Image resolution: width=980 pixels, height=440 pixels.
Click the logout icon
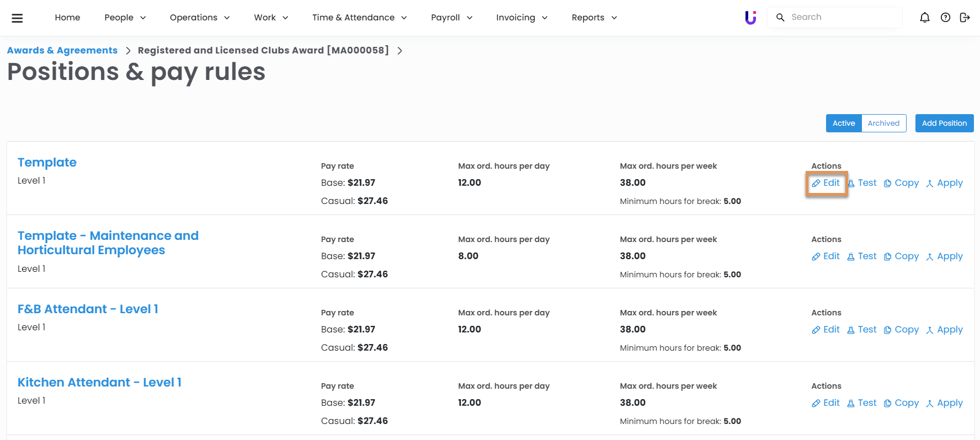[x=965, y=18]
